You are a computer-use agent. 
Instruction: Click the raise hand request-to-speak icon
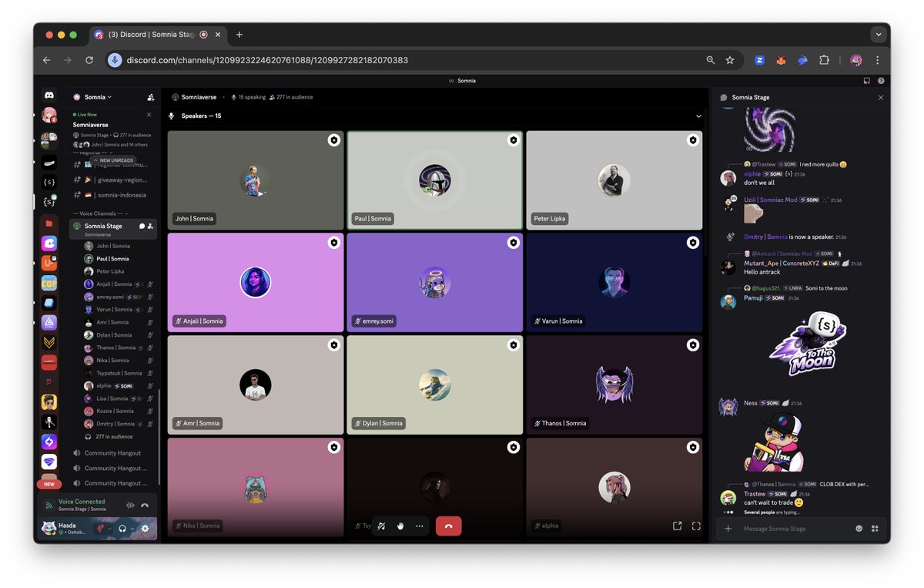[400, 526]
